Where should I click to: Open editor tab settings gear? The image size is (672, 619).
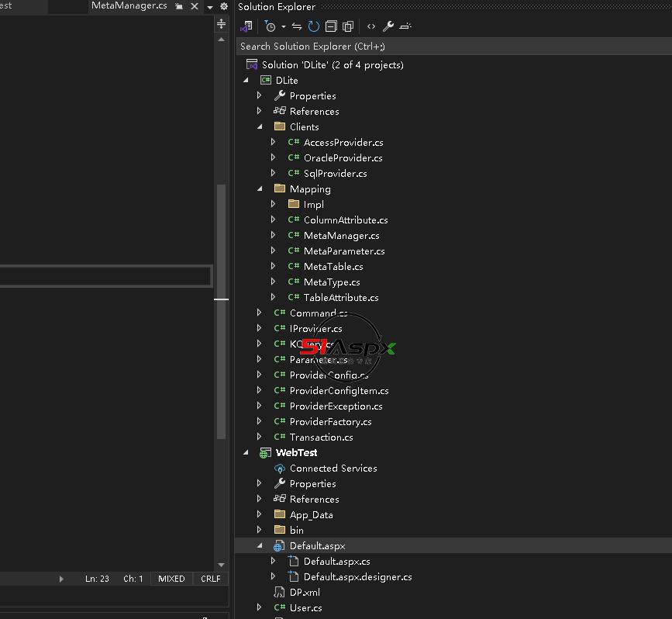click(224, 6)
